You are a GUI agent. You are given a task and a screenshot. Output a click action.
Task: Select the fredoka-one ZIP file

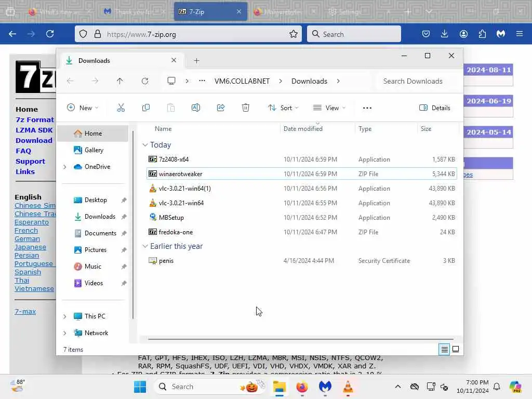pyautogui.click(x=302, y=232)
